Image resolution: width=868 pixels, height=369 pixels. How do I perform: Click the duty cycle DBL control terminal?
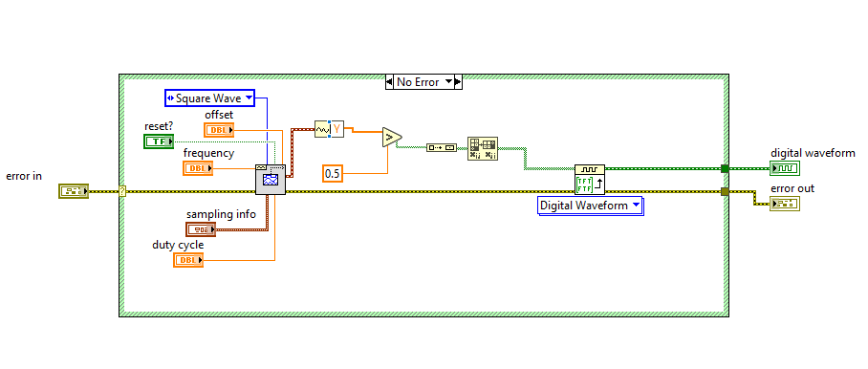click(188, 260)
